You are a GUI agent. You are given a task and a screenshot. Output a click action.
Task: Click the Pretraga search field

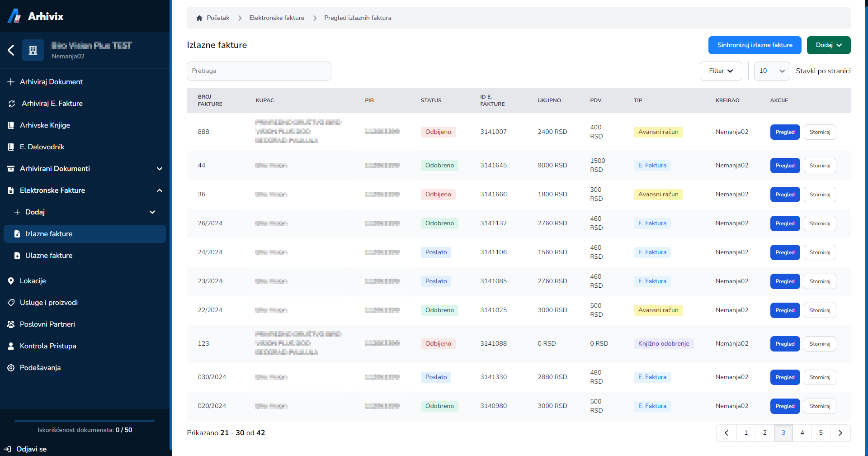[259, 71]
